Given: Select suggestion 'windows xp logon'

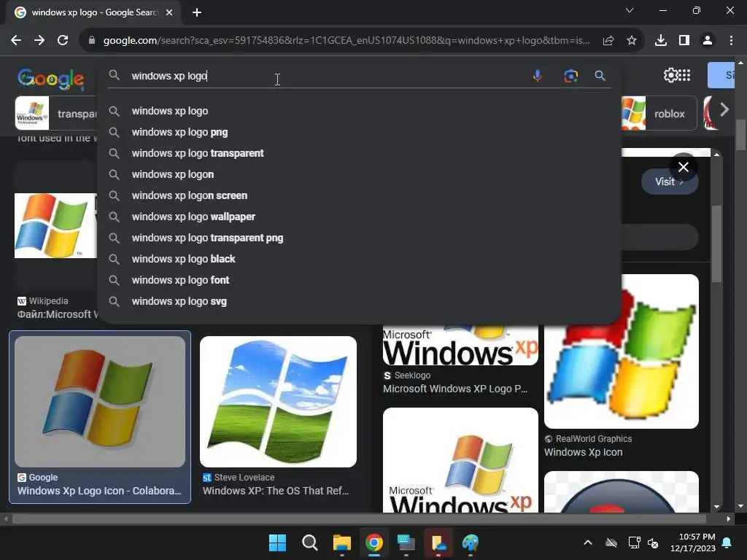Looking at the screenshot, I should click(360, 174).
